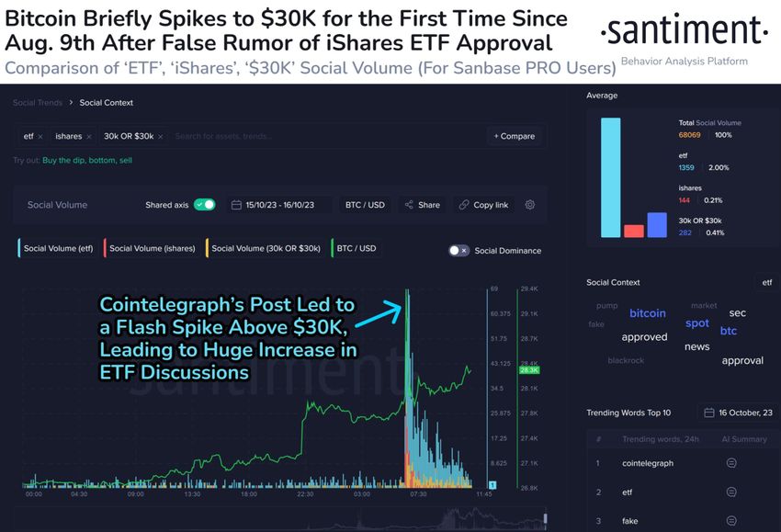Go back via the Social Trends breadcrumb
This screenshot has width=781, height=532.
coord(37,104)
